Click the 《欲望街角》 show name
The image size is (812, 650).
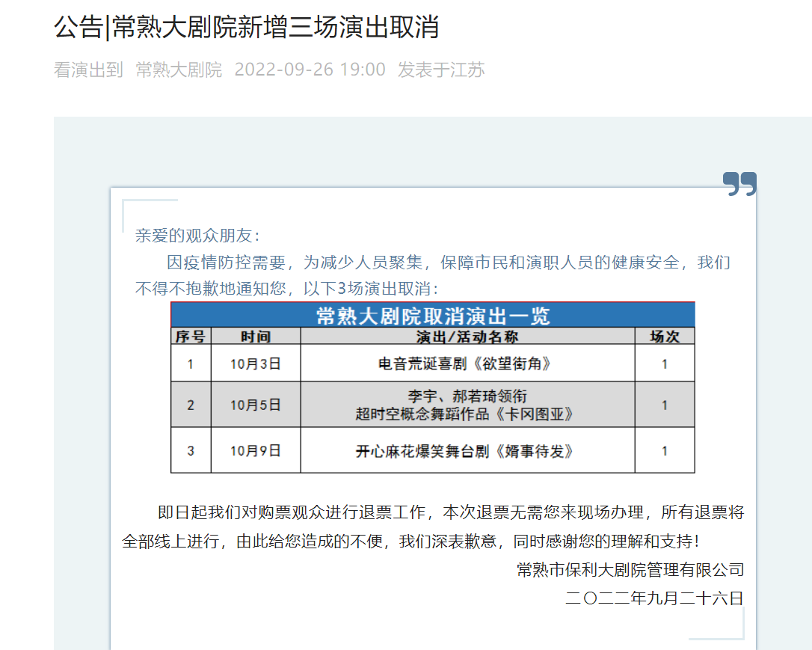pos(467,364)
